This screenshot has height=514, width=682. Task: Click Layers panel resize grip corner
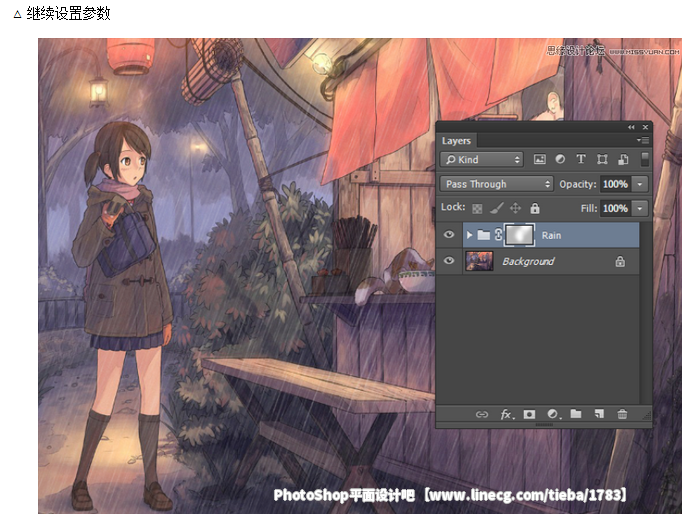click(x=648, y=415)
